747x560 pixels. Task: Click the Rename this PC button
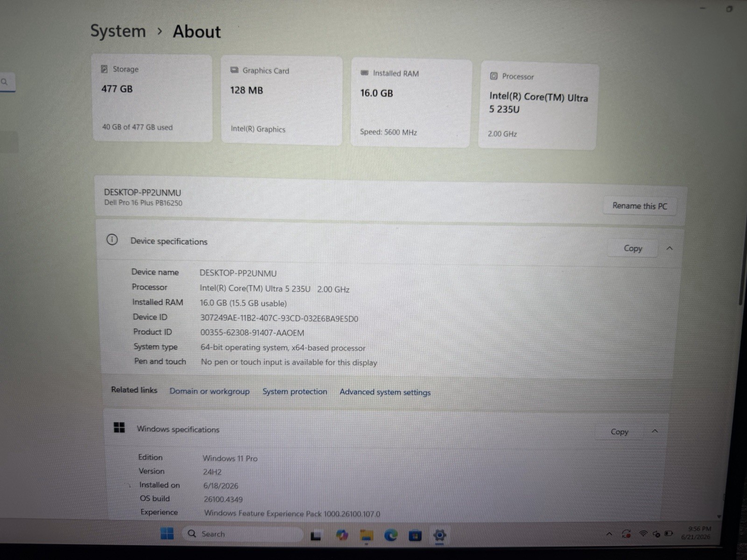coord(640,206)
